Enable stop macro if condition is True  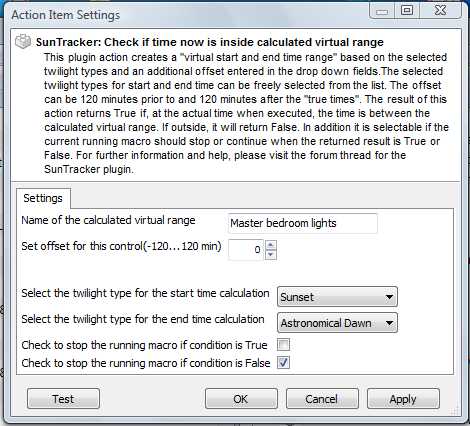283,345
